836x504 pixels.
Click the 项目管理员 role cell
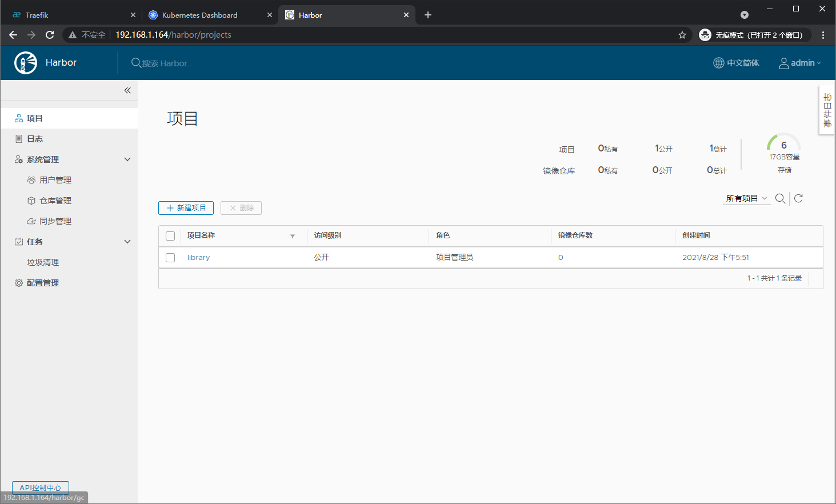click(454, 258)
